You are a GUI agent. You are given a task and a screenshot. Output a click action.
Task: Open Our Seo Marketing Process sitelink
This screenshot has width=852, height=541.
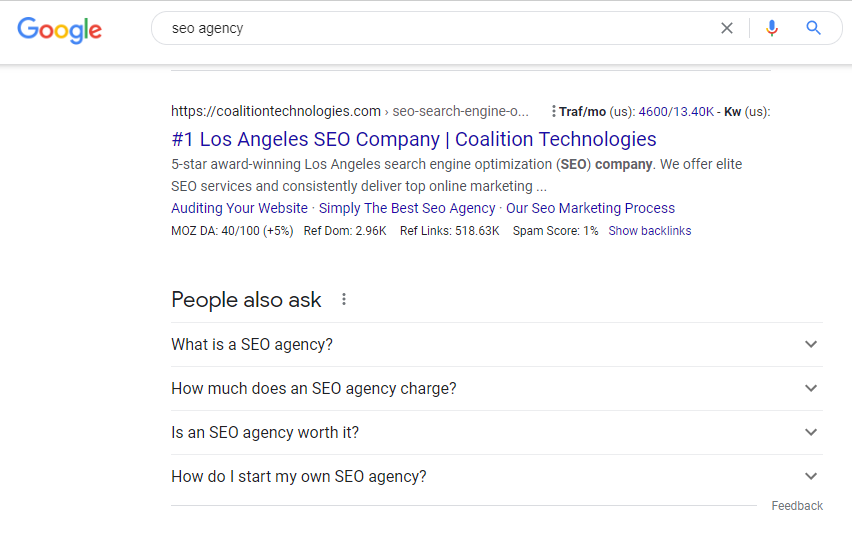click(x=590, y=208)
